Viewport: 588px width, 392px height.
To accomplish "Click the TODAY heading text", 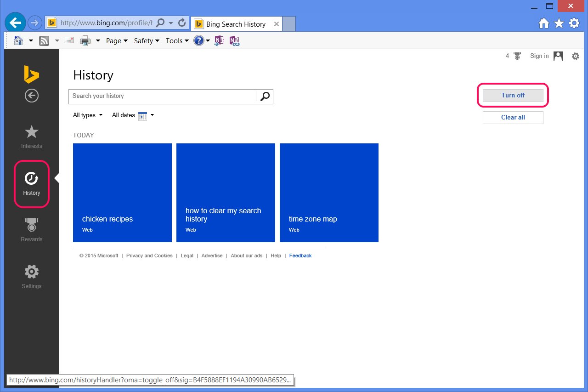I will point(84,136).
